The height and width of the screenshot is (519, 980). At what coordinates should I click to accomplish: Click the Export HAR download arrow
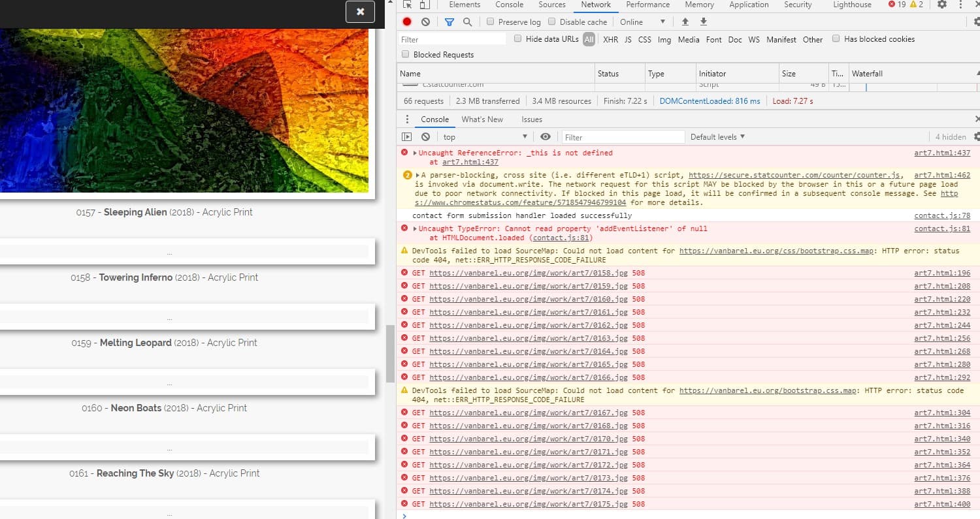[x=704, y=22]
